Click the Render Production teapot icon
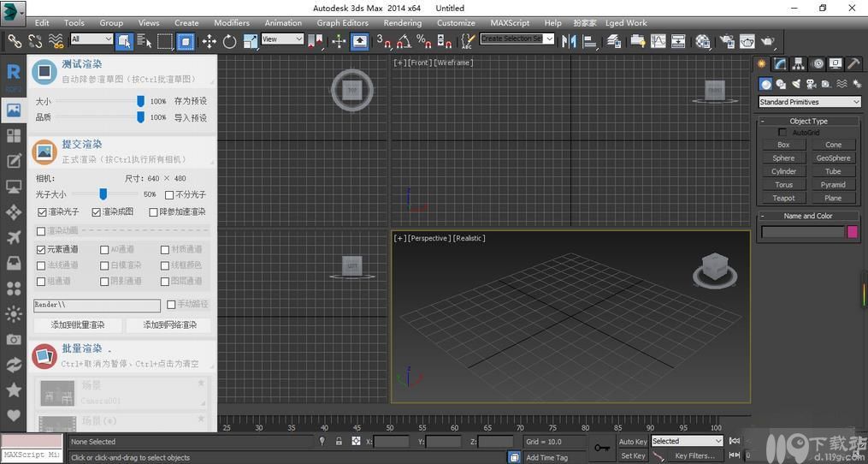The image size is (868, 464). 768,40
